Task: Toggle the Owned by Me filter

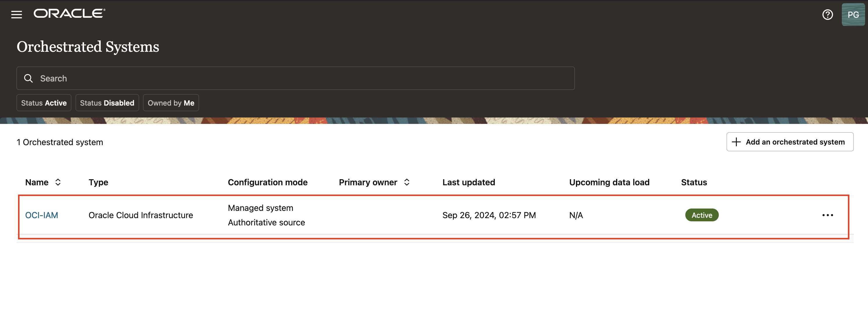Action: (x=171, y=103)
